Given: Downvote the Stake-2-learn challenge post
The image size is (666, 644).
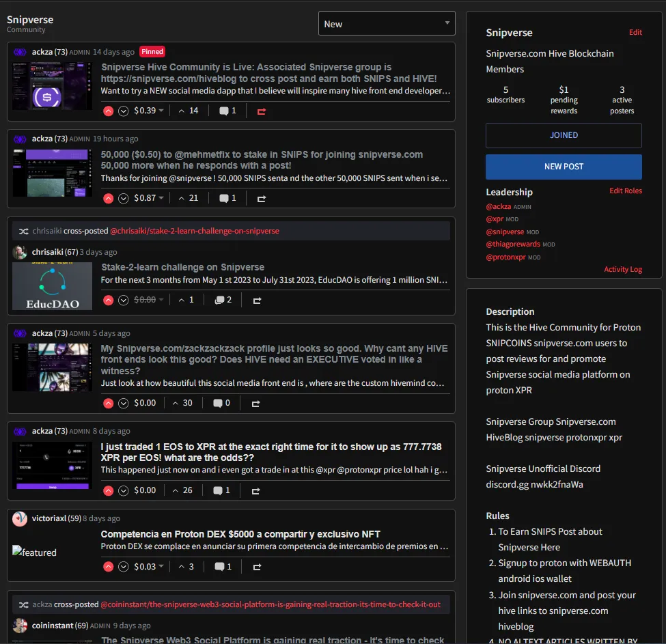Looking at the screenshot, I should point(123,300).
